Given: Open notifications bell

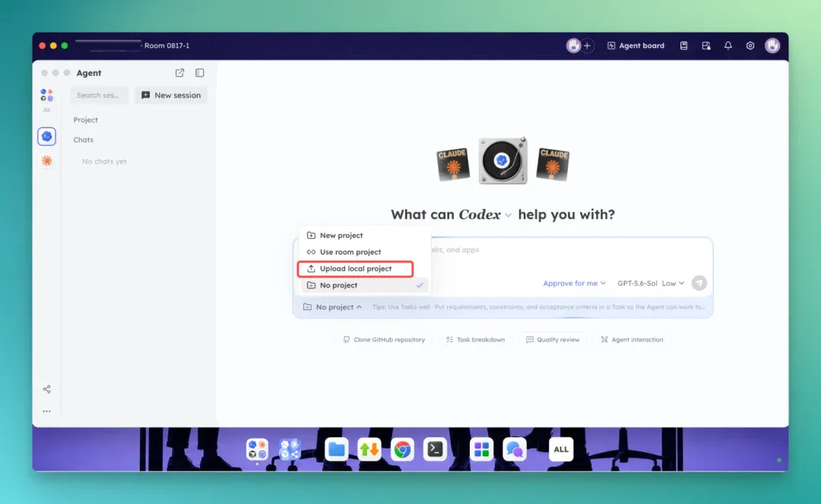Looking at the screenshot, I should coord(727,46).
